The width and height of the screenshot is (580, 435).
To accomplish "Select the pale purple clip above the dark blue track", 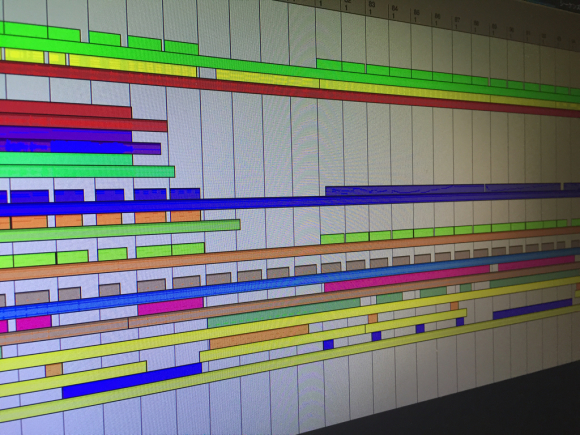I will (x=404, y=190).
